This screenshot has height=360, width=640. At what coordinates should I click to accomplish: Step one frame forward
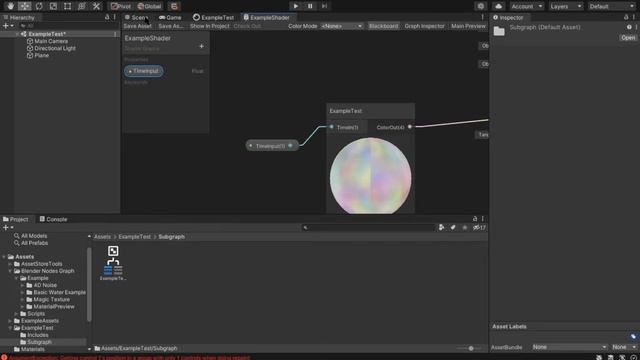(x=324, y=6)
